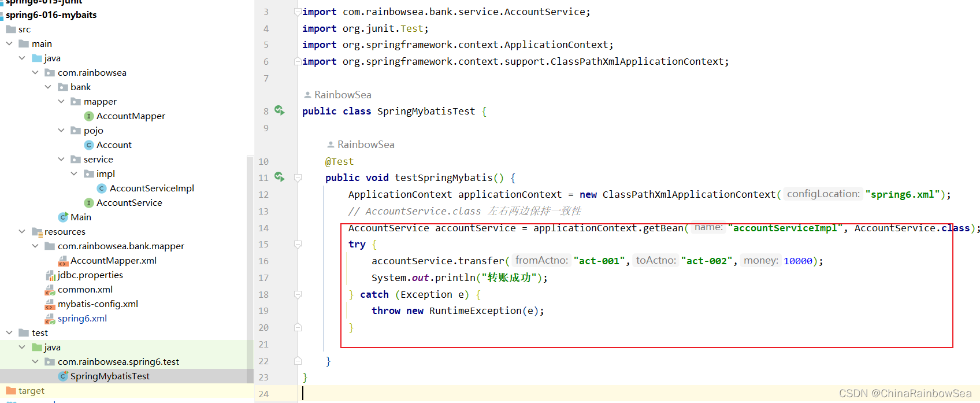Open AccountMapper.xml in resources
The width and height of the screenshot is (980, 403).
tap(113, 260)
